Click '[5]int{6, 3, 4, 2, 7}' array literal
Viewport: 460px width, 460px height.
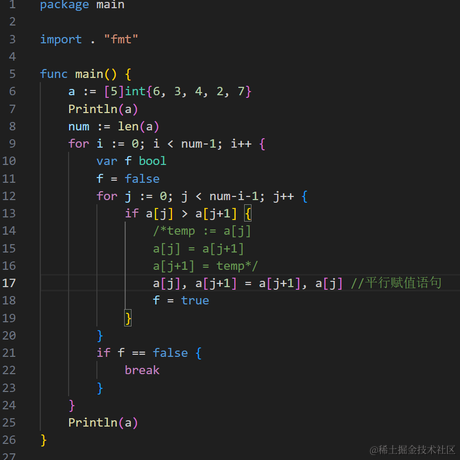click(178, 91)
